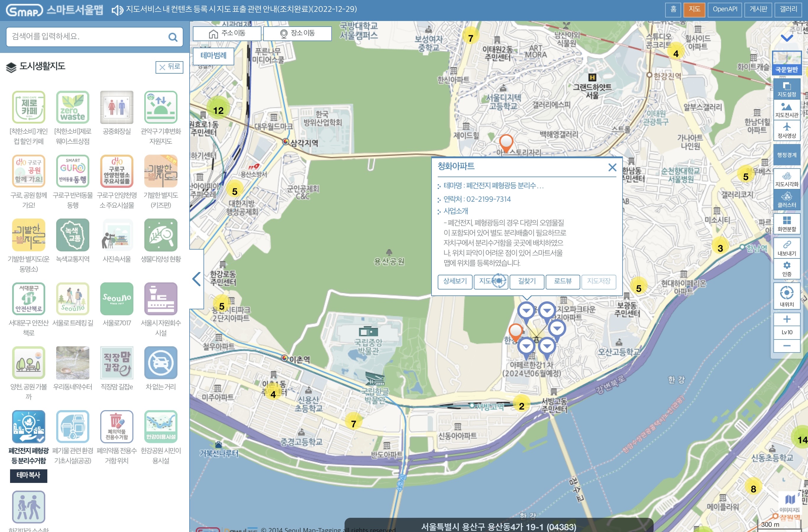Screen dimensions: 808x532
Task: Toggle the 지도시각화 visualization mode
Action: (787, 179)
